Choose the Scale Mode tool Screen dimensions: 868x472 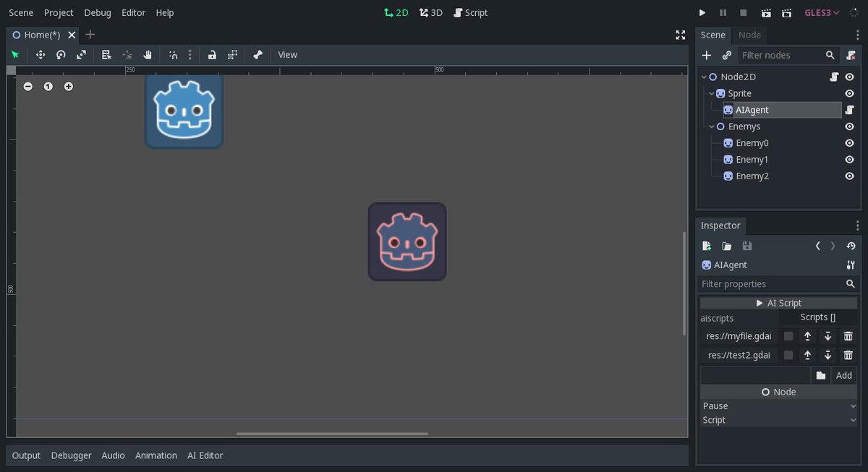81,55
